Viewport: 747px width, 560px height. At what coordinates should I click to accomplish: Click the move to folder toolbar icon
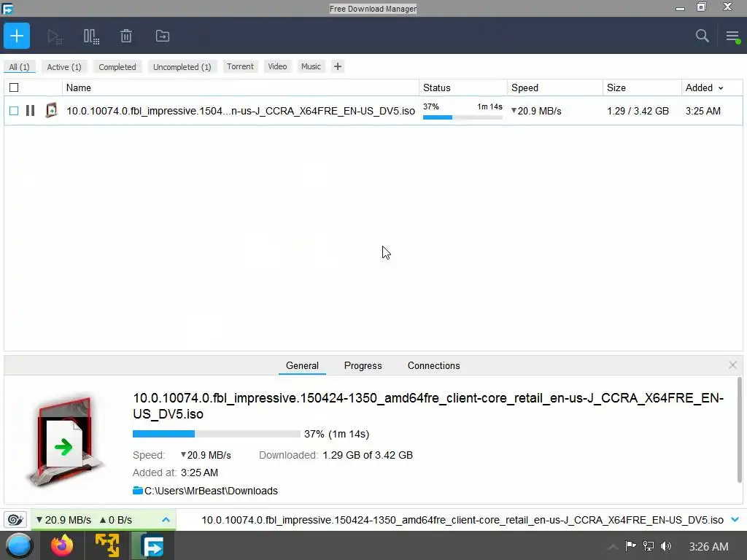[x=163, y=36]
